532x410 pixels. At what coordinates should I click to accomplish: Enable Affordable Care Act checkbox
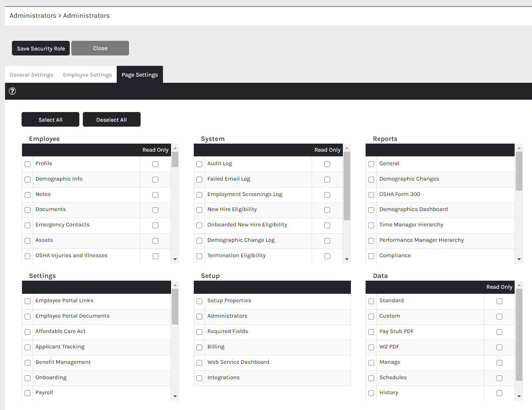pos(28,332)
